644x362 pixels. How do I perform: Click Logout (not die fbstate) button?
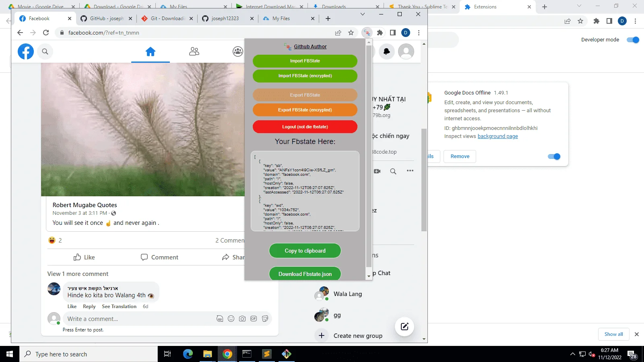[x=305, y=127]
